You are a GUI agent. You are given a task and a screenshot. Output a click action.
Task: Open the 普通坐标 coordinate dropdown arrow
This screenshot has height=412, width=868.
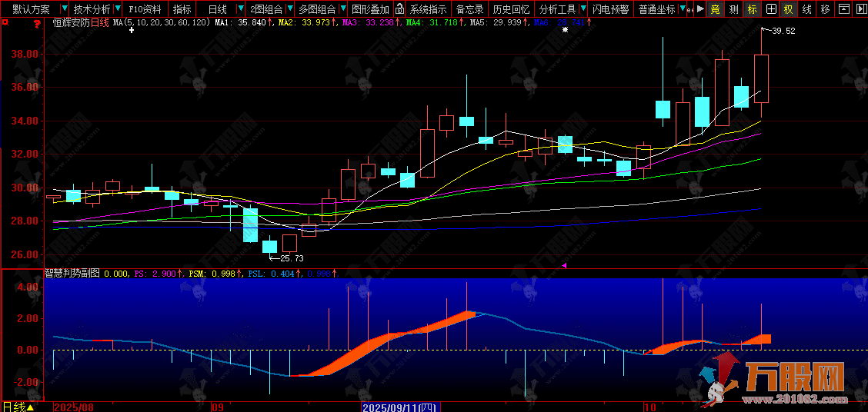point(682,9)
